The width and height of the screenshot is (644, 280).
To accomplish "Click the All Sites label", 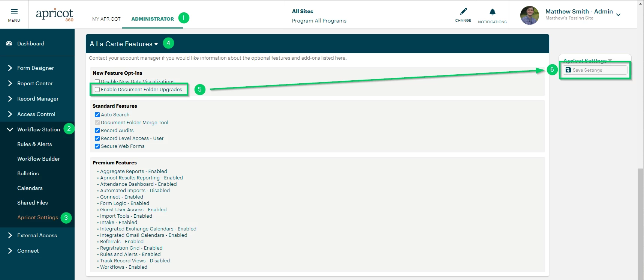I will 303,11.
